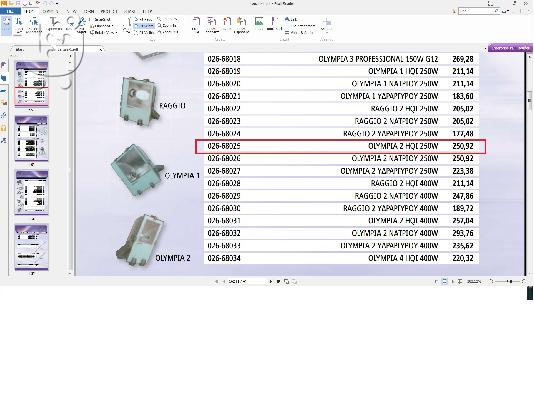Open the last visible page thumbnail

(32, 247)
